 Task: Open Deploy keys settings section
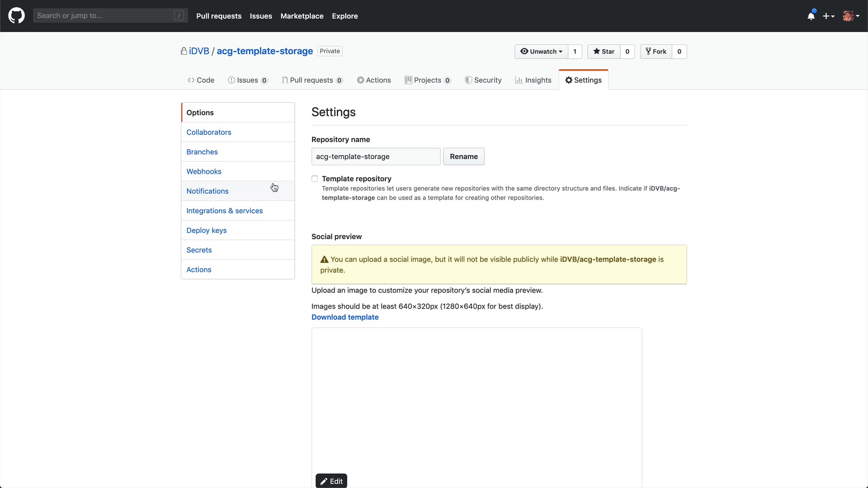(x=207, y=230)
